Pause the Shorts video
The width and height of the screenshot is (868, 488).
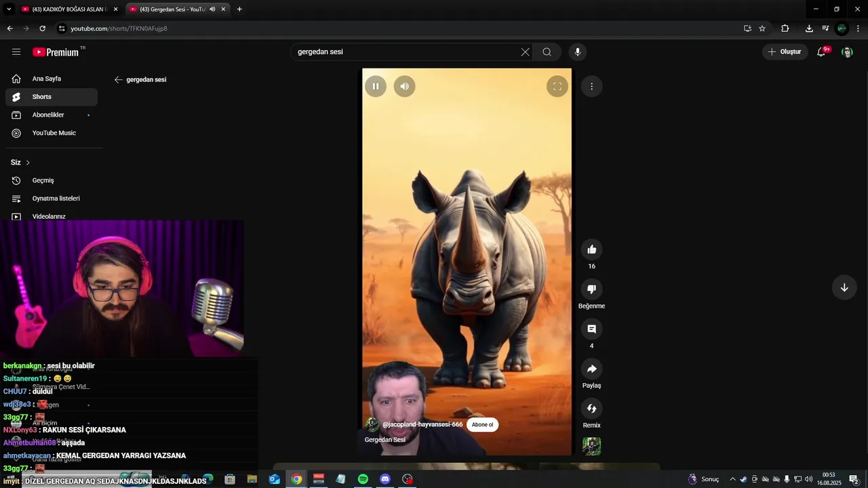tap(375, 86)
